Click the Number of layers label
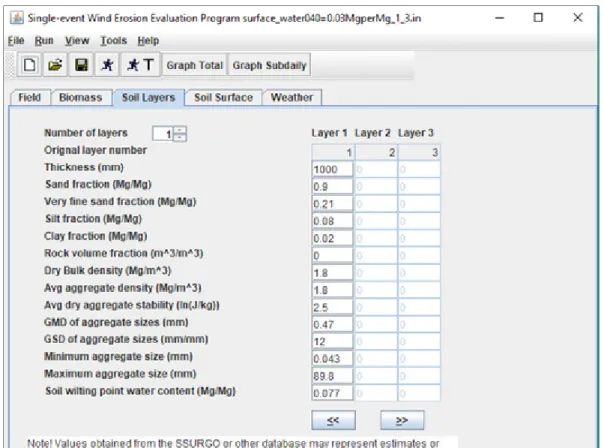The image size is (604, 448). point(86,133)
